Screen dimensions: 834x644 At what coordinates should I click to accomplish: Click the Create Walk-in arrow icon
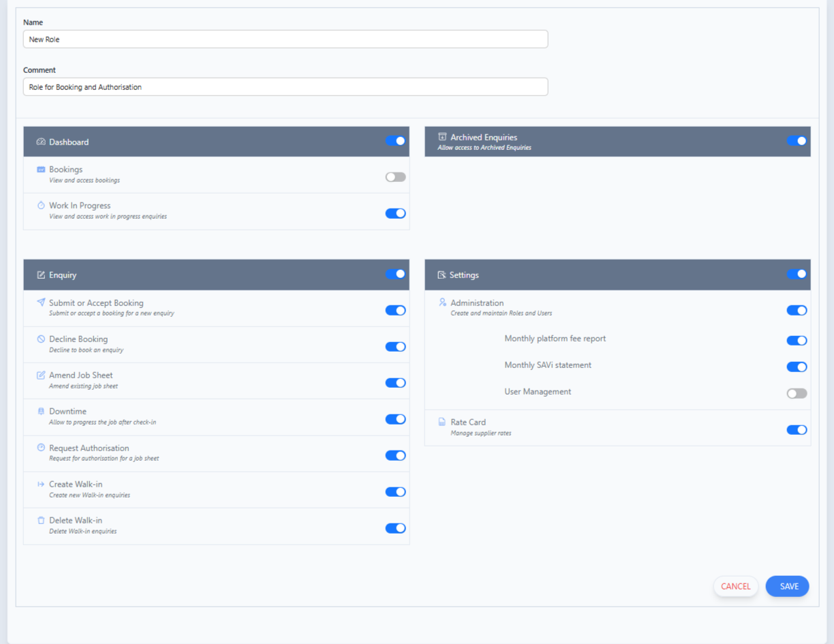coord(41,484)
